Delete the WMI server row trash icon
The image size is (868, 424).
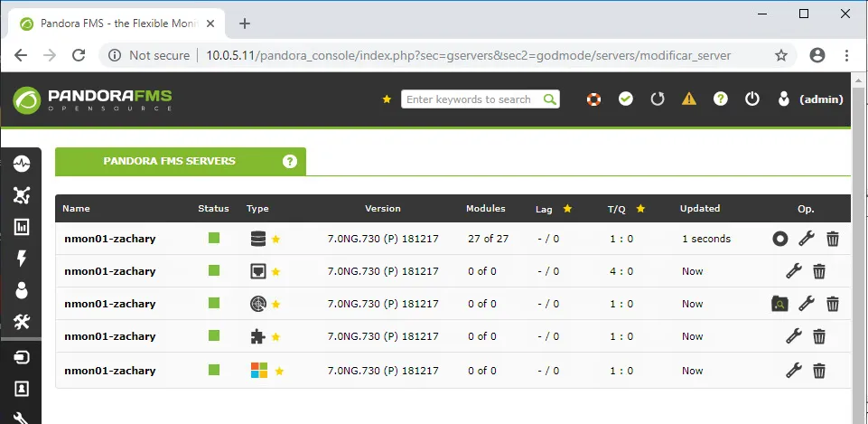click(x=819, y=371)
